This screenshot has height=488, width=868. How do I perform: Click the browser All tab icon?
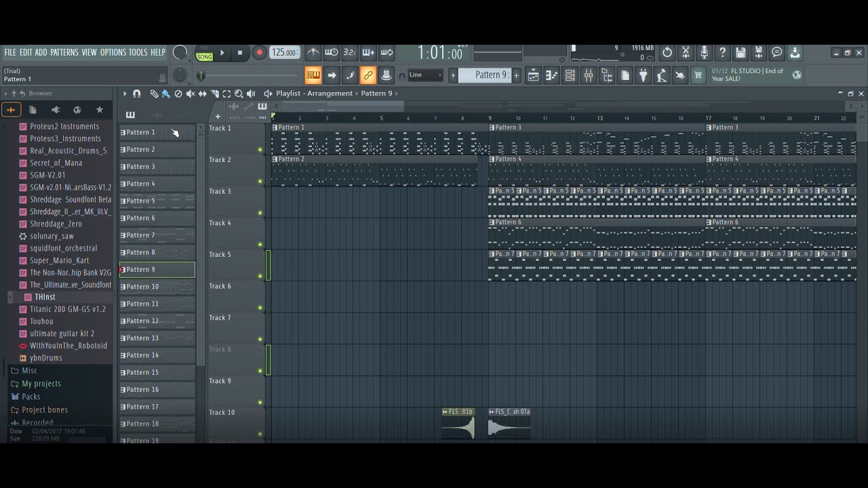[11, 109]
